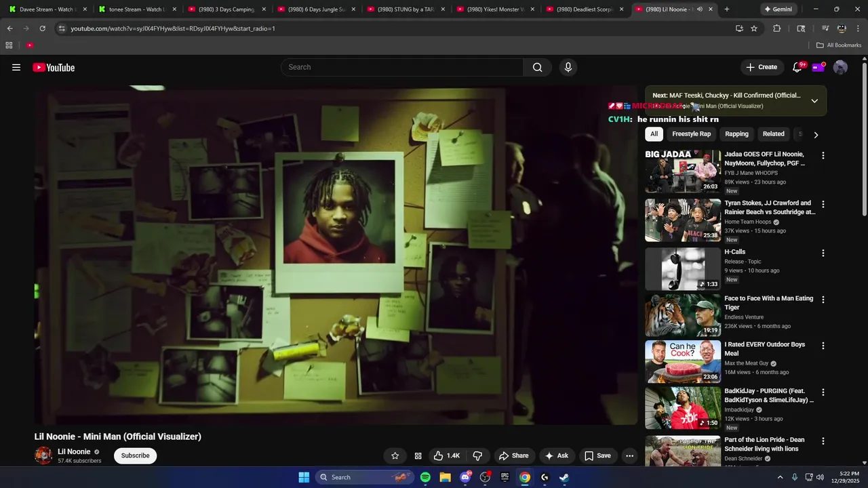
Task: Focus the YouTube search field
Action: tap(402, 67)
